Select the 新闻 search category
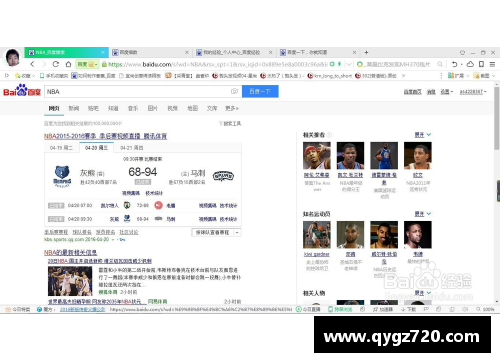This screenshot has width=500, height=362. (x=74, y=108)
